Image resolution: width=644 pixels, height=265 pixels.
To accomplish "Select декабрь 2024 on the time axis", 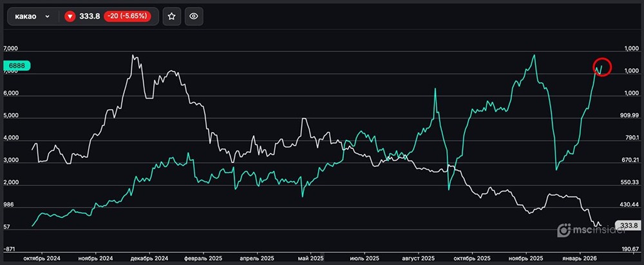I will coord(149,258).
